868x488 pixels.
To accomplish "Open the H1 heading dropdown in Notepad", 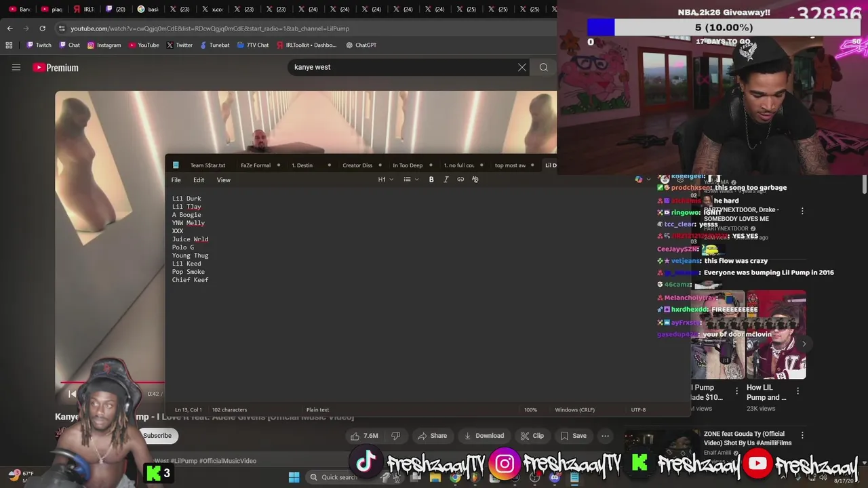I will point(385,180).
